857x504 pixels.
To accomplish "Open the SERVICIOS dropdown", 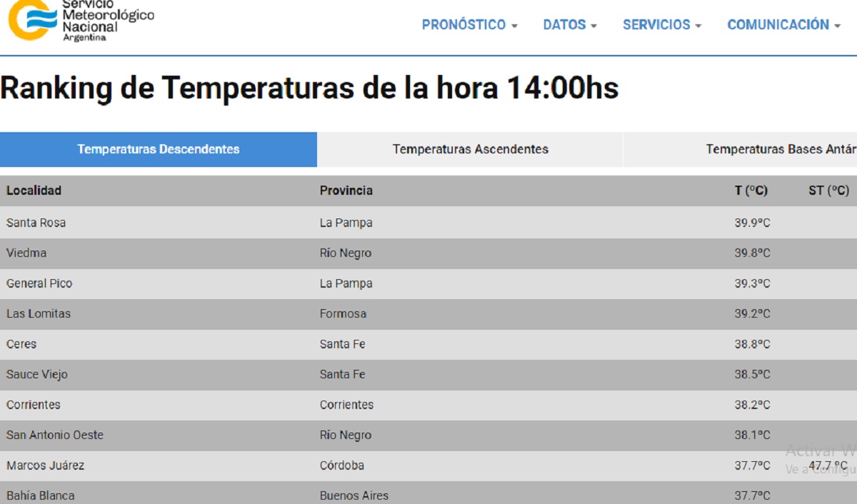I will click(661, 25).
